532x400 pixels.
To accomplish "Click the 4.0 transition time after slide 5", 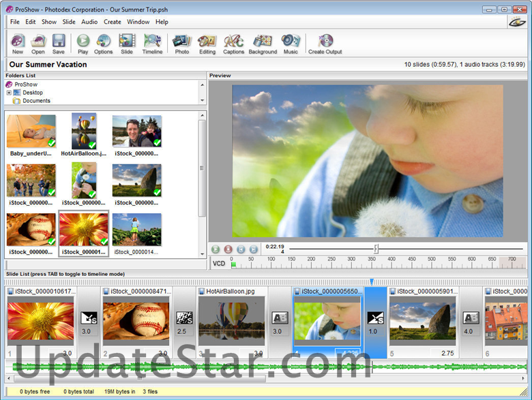I will pos(468,332).
